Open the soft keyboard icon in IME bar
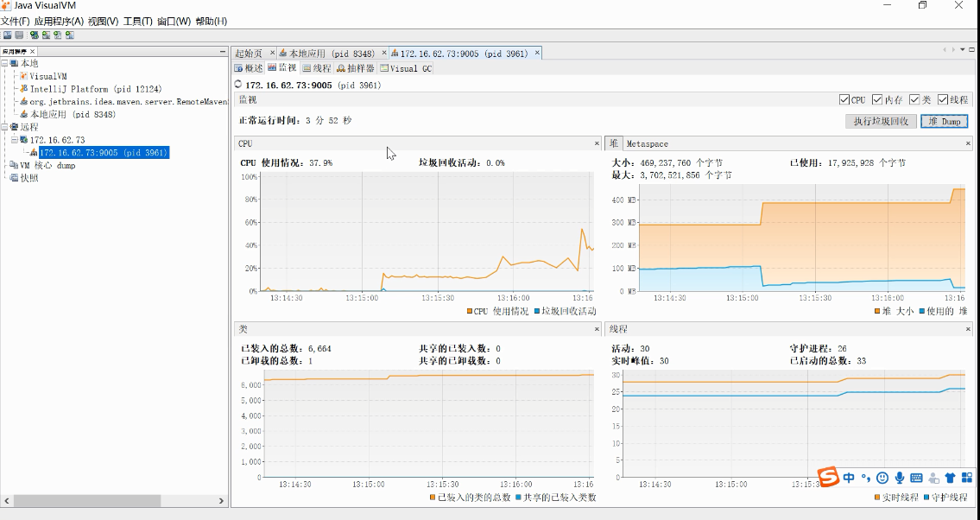Viewport: 980px width, 520px height. pos(916,479)
